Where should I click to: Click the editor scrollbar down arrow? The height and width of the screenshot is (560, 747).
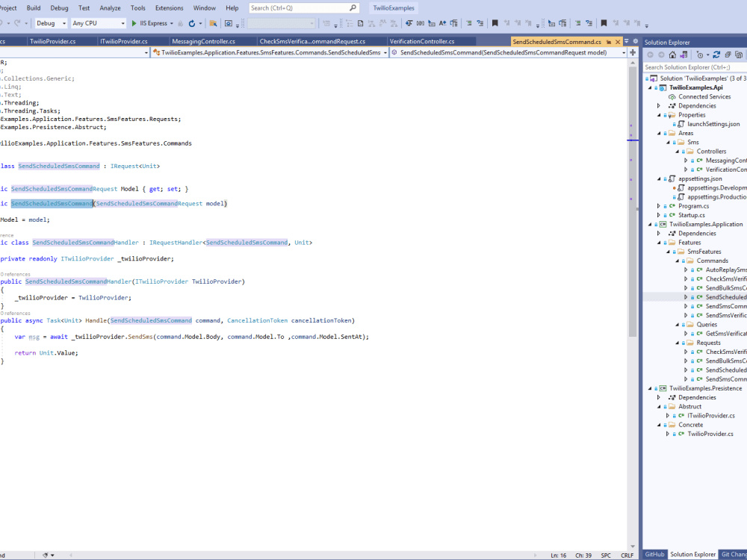point(633,547)
